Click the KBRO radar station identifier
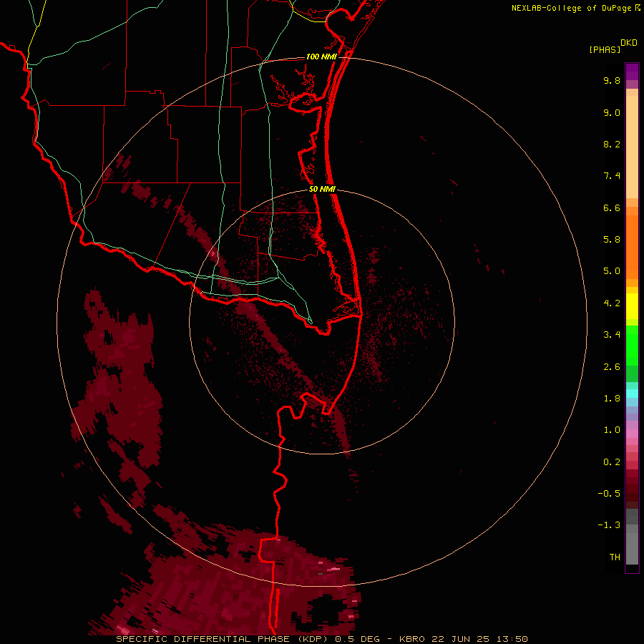Viewport: 644px width, 644px height. point(413,639)
